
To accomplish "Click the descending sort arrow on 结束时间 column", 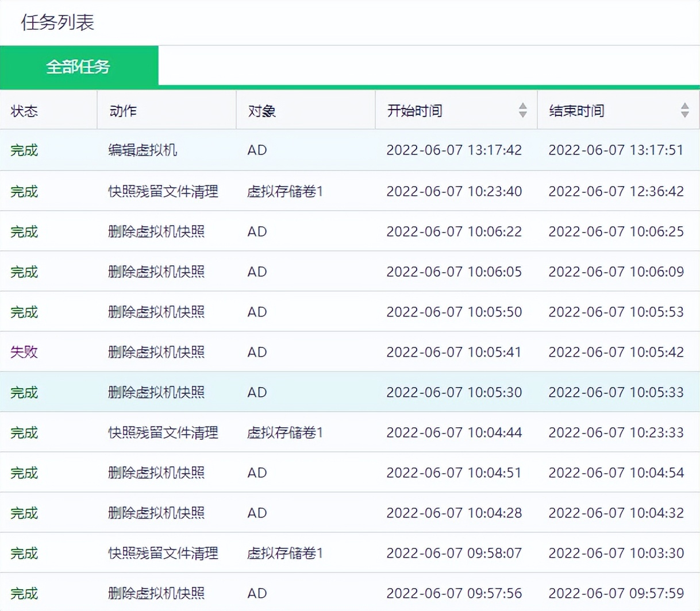I will coord(684,114).
